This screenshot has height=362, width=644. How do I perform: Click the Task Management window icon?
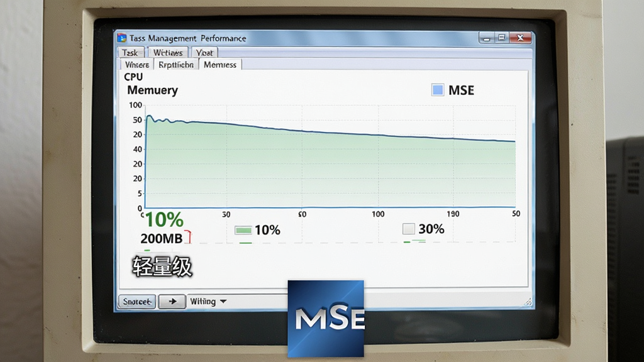(x=121, y=38)
